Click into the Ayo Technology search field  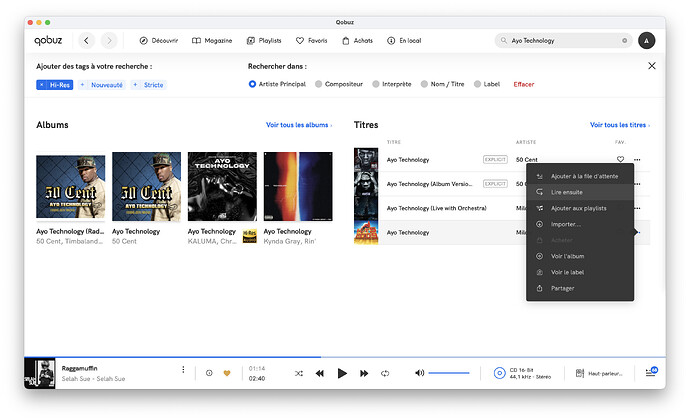click(563, 41)
